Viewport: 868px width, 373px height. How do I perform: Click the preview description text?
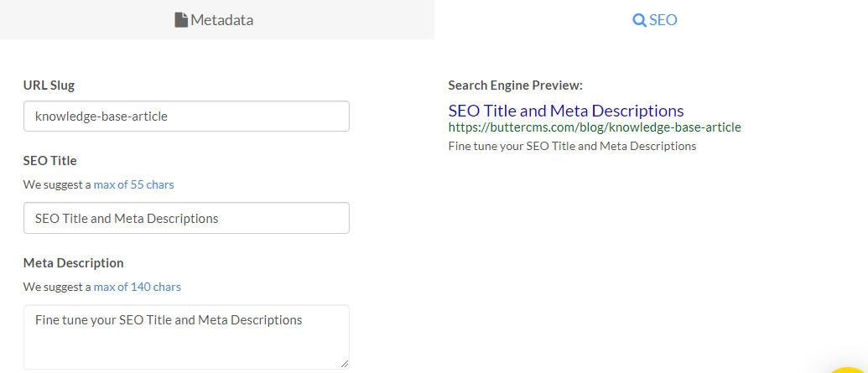click(572, 146)
